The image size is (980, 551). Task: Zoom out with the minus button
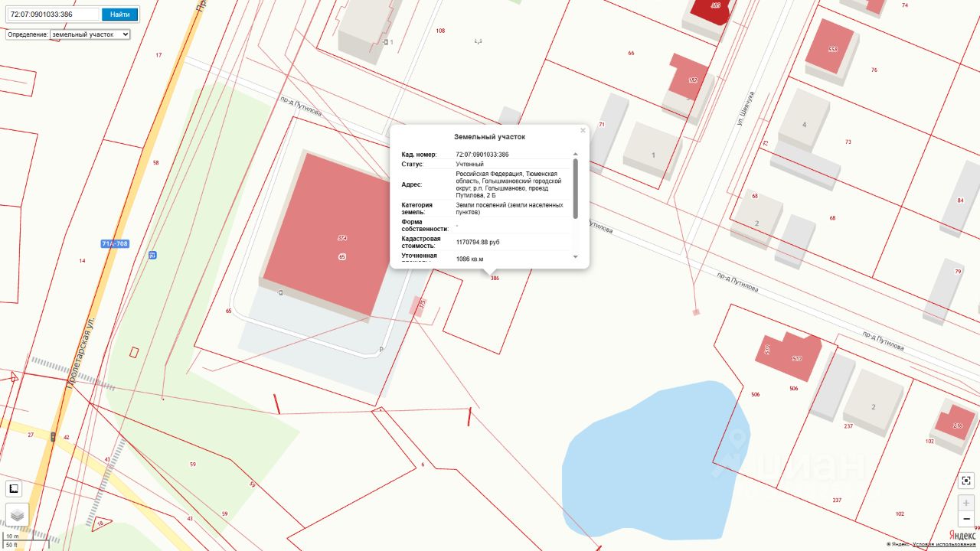coord(967,519)
